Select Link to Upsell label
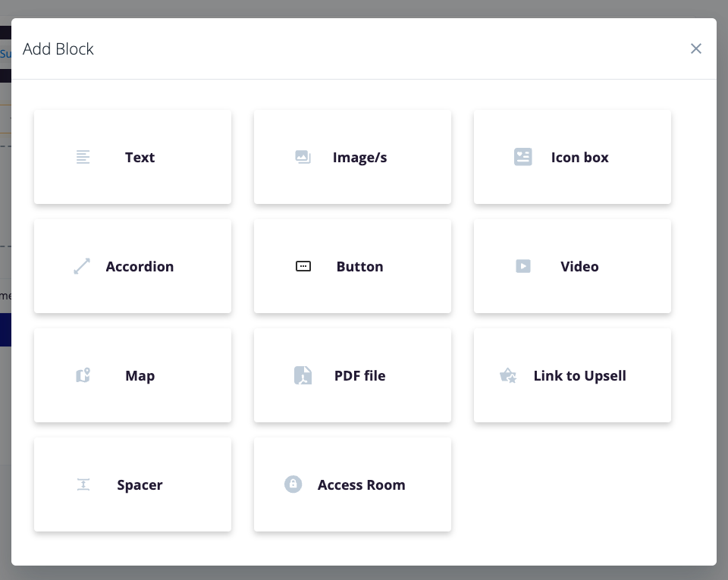Image resolution: width=728 pixels, height=580 pixels. click(580, 376)
